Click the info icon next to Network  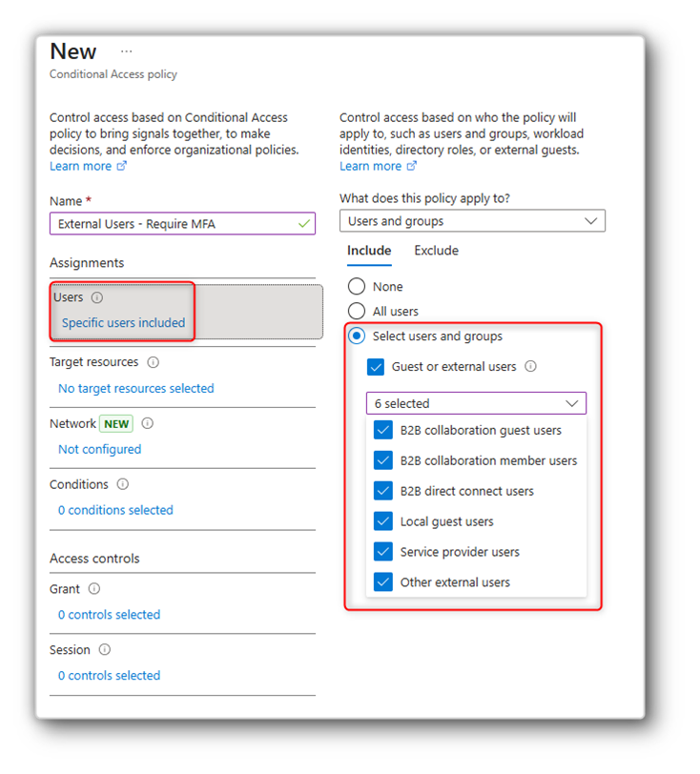point(148,424)
